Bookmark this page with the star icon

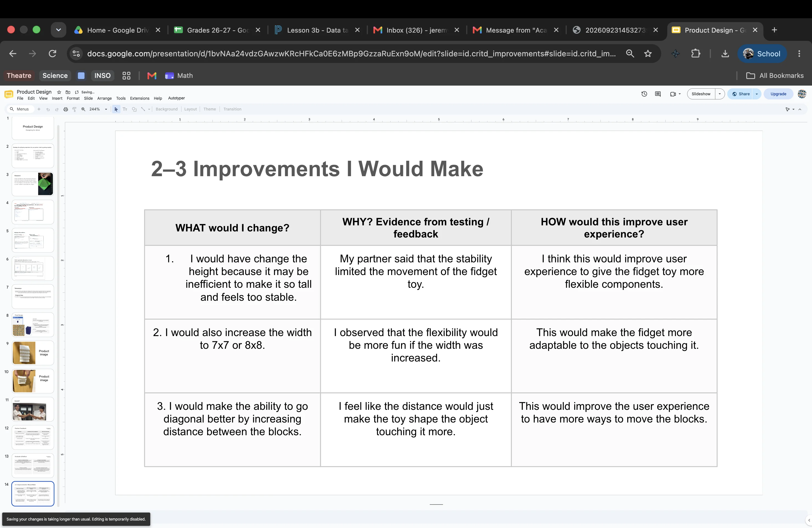click(648, 54)
